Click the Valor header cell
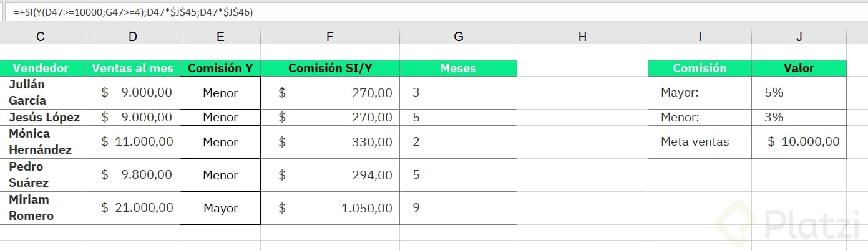 [x=799, y=68]
